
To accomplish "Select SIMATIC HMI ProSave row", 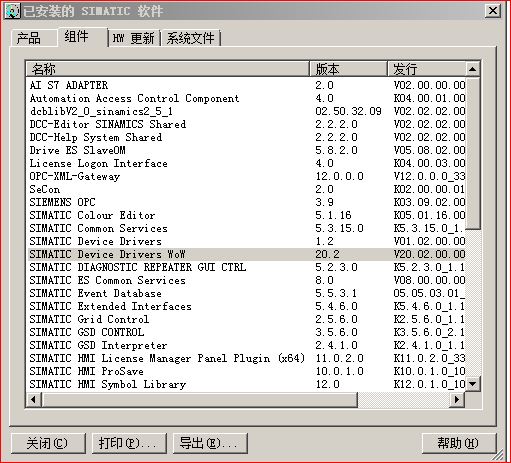I will click(x=246, y=371).
